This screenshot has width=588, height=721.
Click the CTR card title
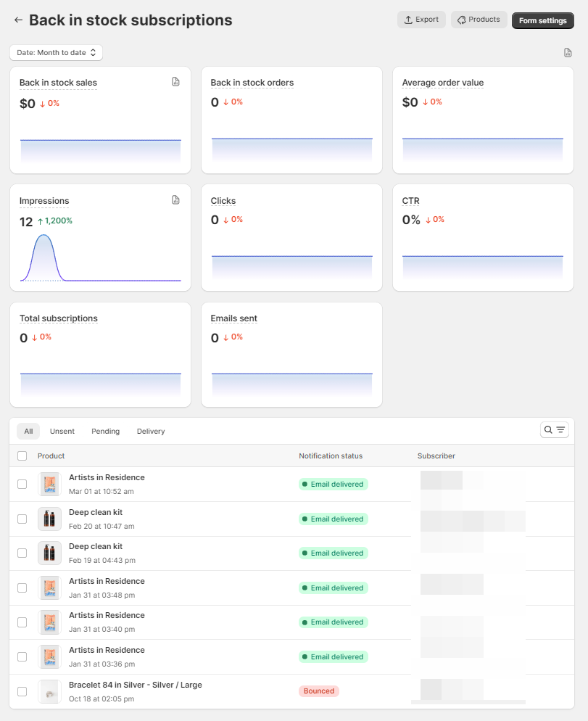[410, 201]
